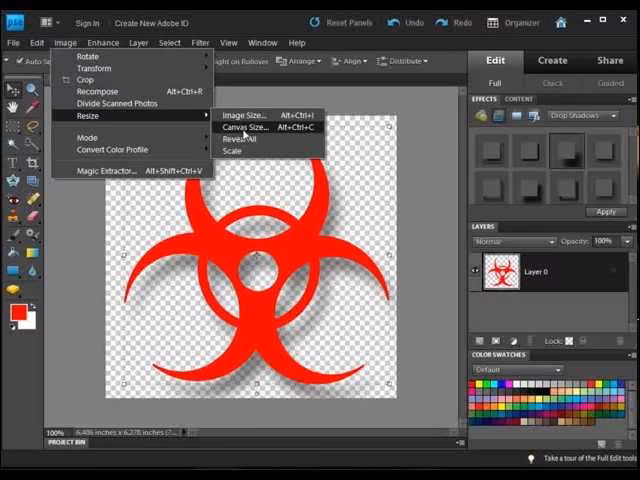Select the Quick Selection brush tool

32,144
